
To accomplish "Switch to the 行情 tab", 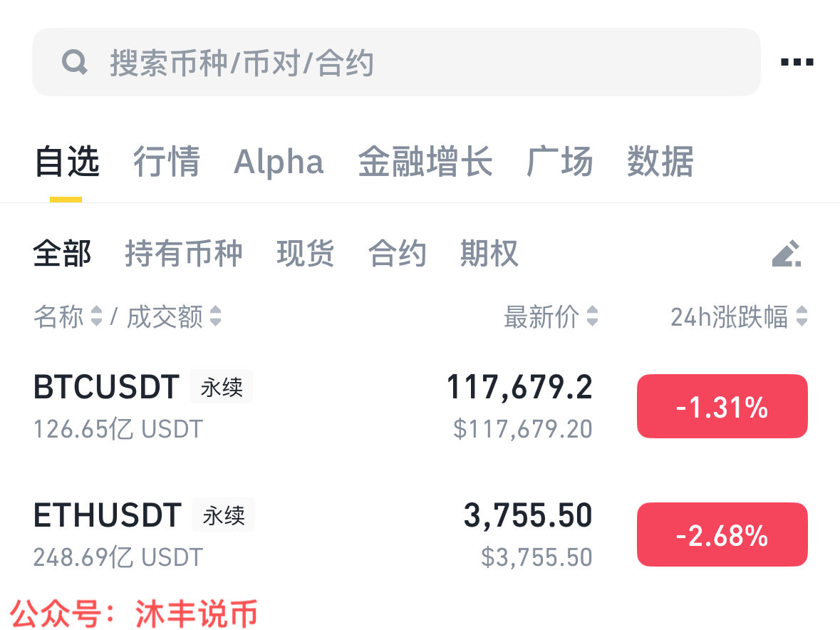I will [x=167, y=162].
